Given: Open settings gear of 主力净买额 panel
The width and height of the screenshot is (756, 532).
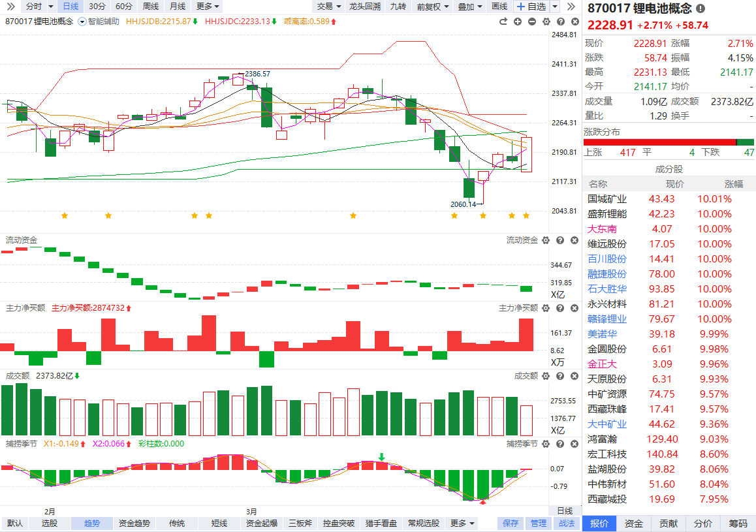Looking at the screenshot, I should coord(546,308).
